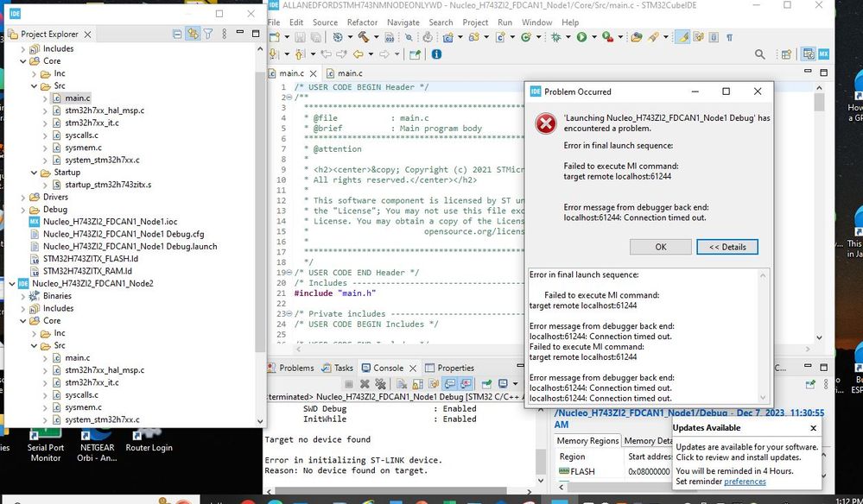Open the Refactor menu
The width and height of the screenshot is (863, 504).
tap(362, 22)
